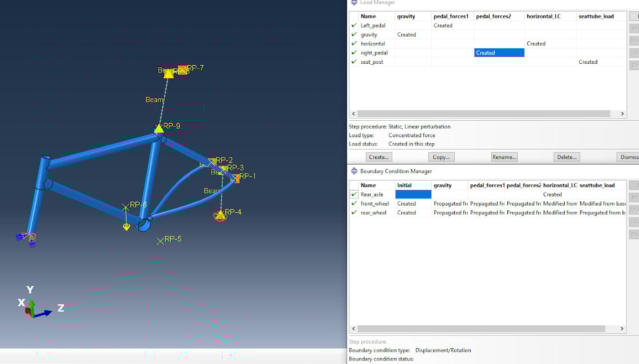Screen dimensions: 639x364
Task: Click the Name header in Load Manager
Action: click(x=368, y=16)
